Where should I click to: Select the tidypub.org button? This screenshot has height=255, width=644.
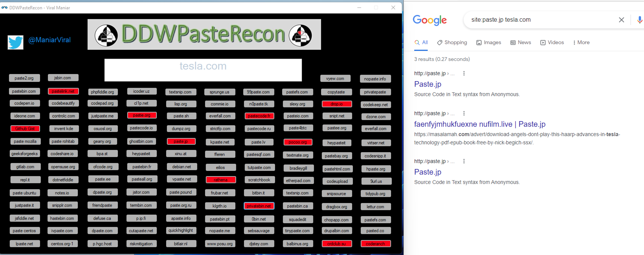(x=376, y=193)
